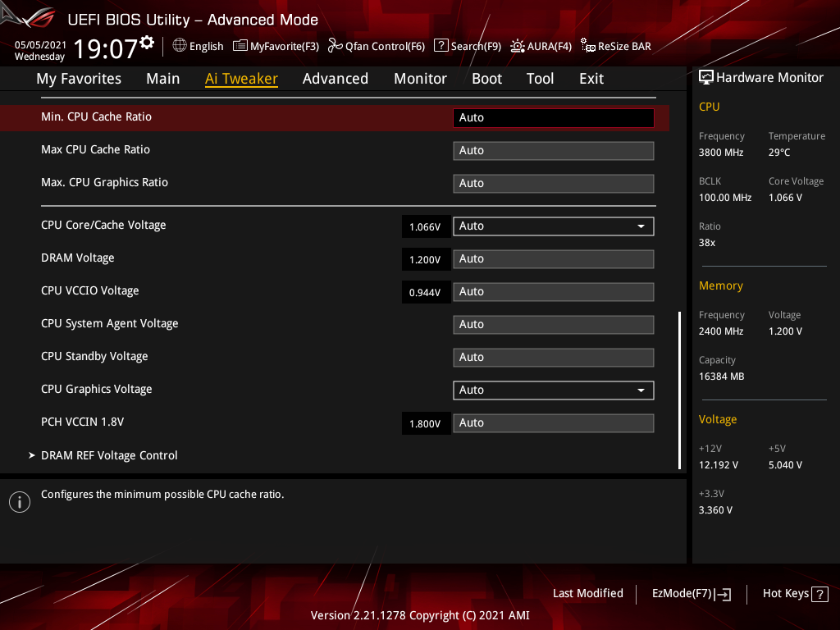Click the Max. CPU Graphics Ratio field
Image resolution: width=840 pixels, height=630 pixels.
pos(554,183)
